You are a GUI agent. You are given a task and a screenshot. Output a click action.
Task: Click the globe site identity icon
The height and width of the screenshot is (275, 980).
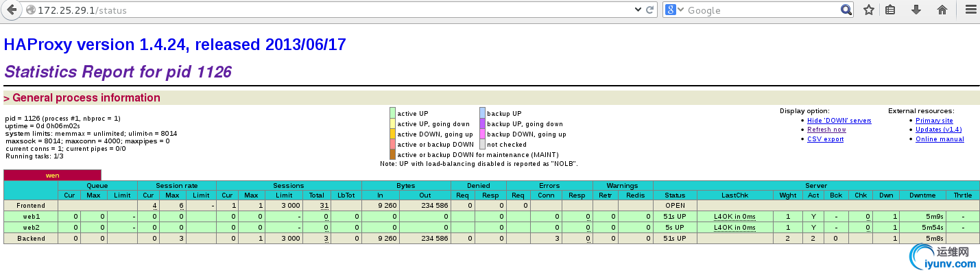tap(30, 10)
